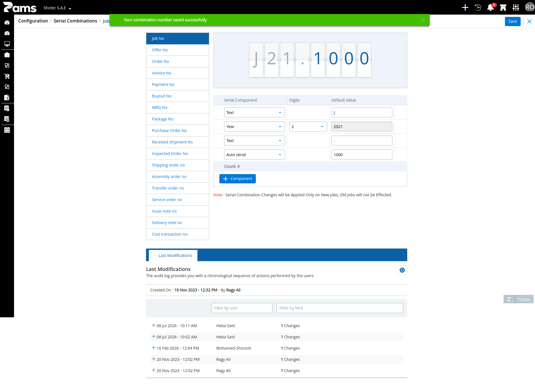Image resolution: width=535 pixels, height=392 pixels.
Task: Open the shopping cart icon in sidebar
Action: [x=7, y=76]
